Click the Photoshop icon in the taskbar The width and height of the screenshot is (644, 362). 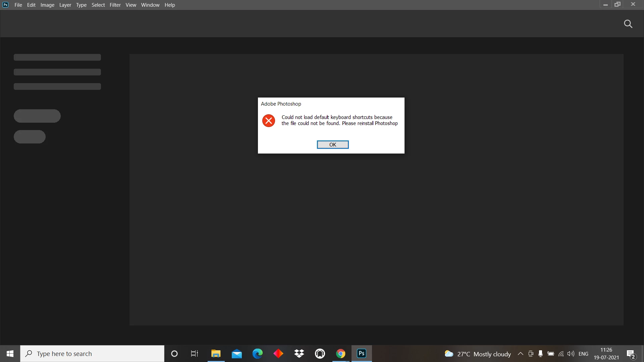362,353
